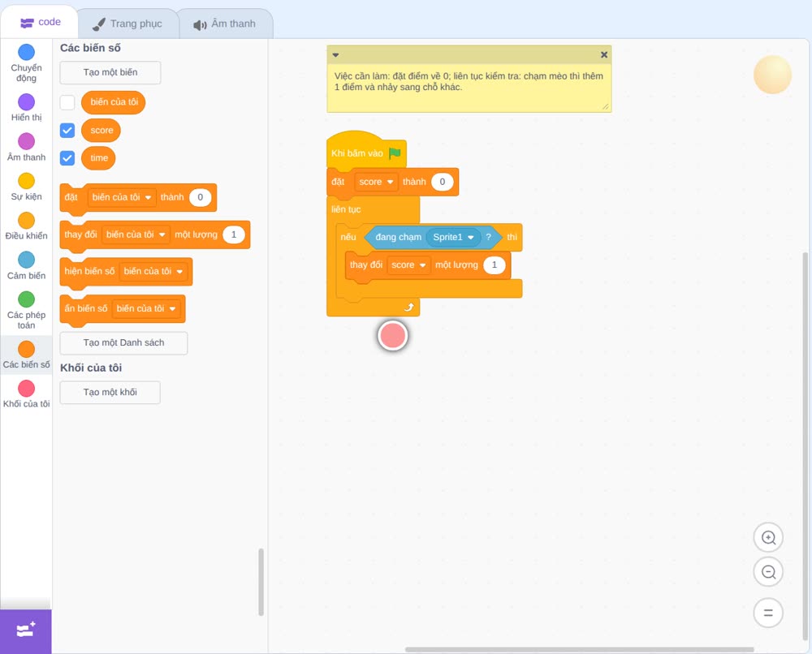
Task: Enable the 'biến của tôi' variable checkbox
Action: (67, 102)
